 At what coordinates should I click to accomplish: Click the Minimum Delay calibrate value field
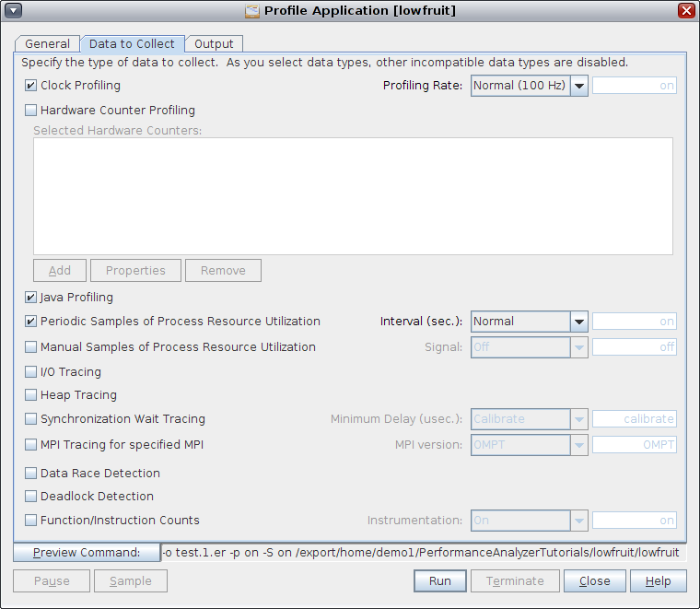point(635,419)
